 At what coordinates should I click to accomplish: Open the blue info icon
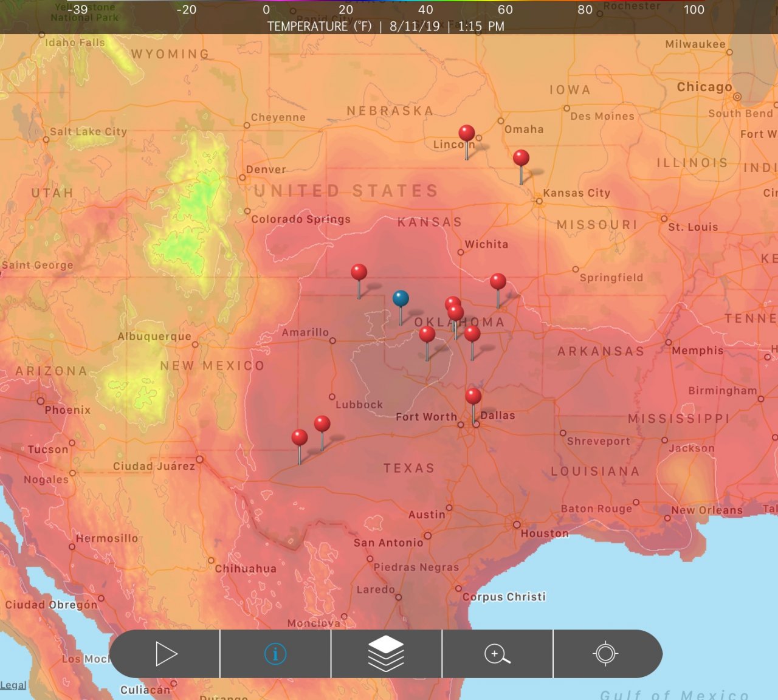(275, 654)
